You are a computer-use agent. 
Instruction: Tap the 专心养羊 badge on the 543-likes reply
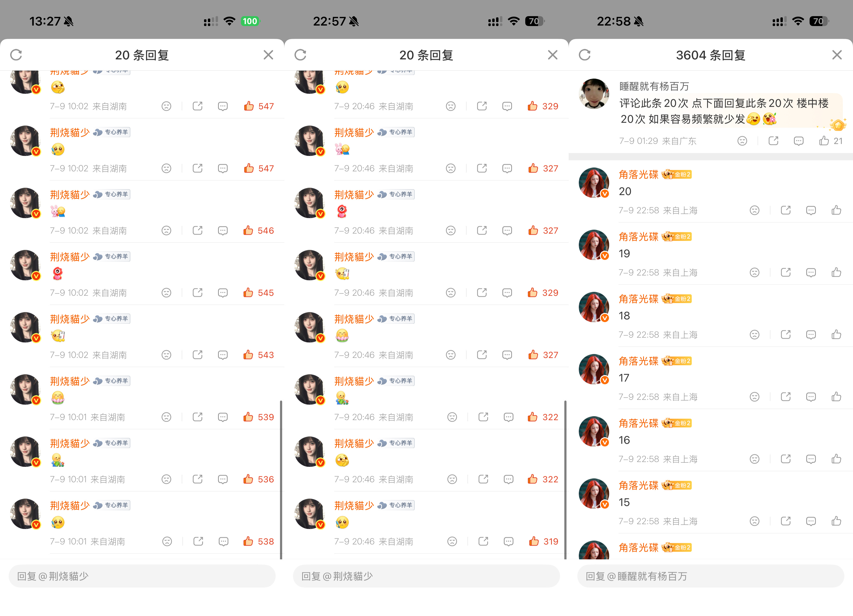(x=111, y=319)
